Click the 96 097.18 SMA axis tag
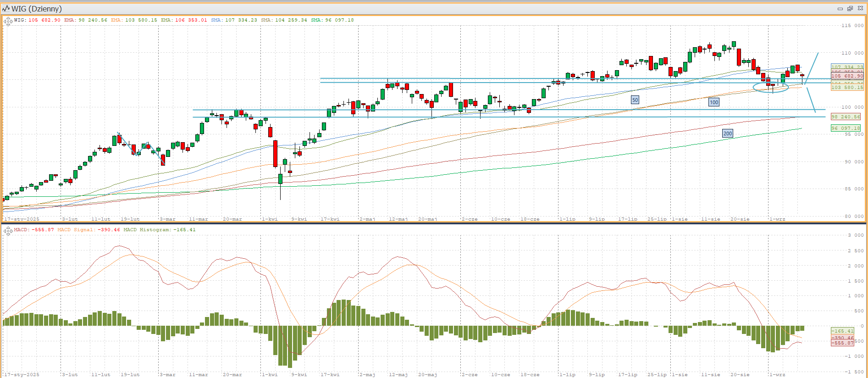Viewport: 868px width, 378px height. (846, 128)
